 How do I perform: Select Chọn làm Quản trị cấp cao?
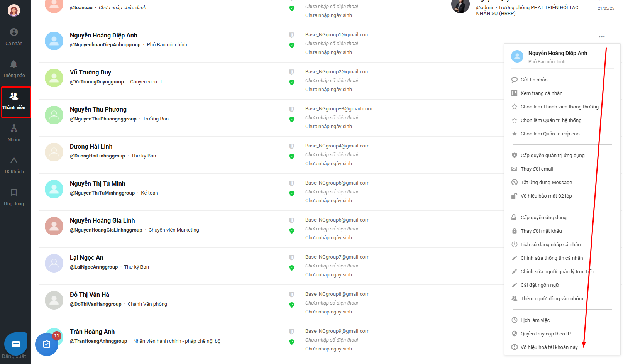pos(550,134)
